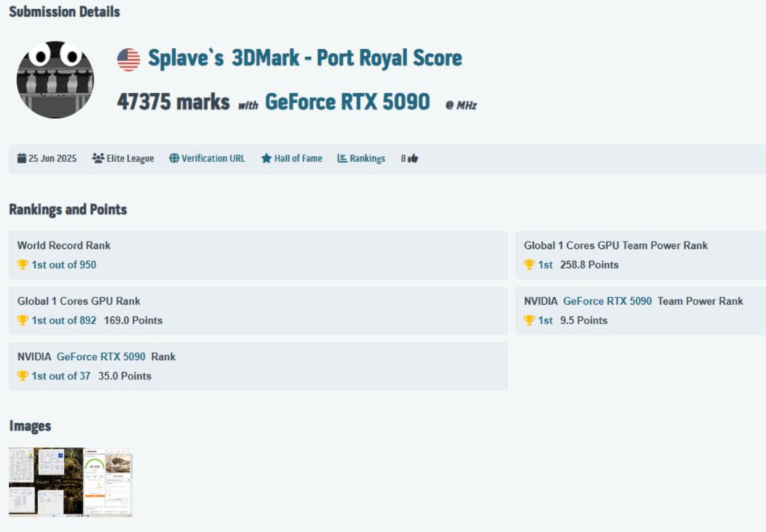The width and height of the screenshot is (766, 532).
Task: Click the 25 Jun 2025 date text
Action: [53, 158]
